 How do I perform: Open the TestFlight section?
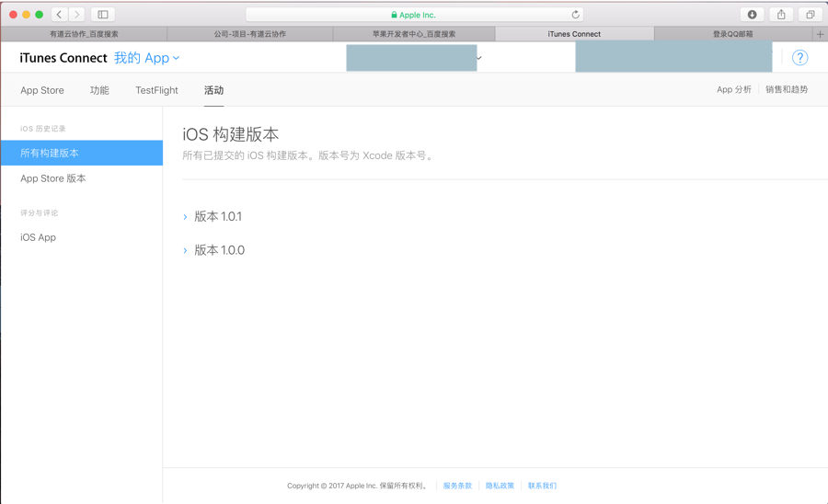(156, 90)
